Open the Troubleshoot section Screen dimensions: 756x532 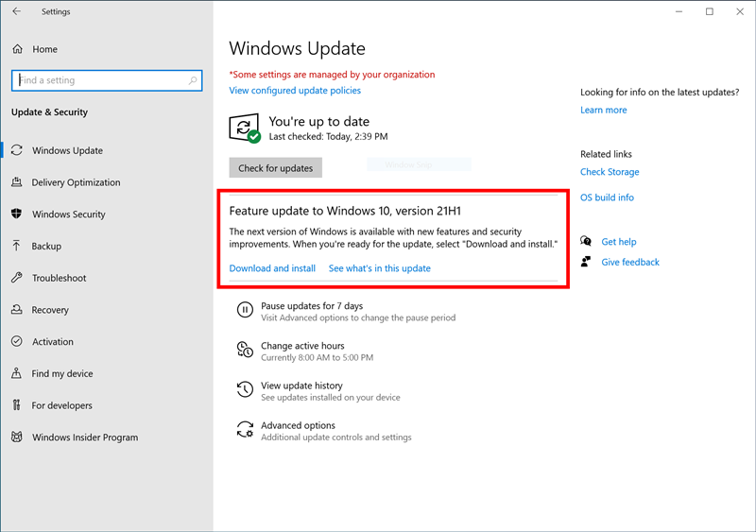click(59, 278)
